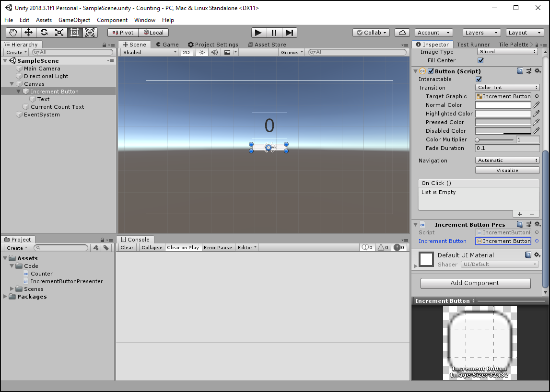Open the Layers dropdown
550x392 pixels.
[x=481, y=33]
